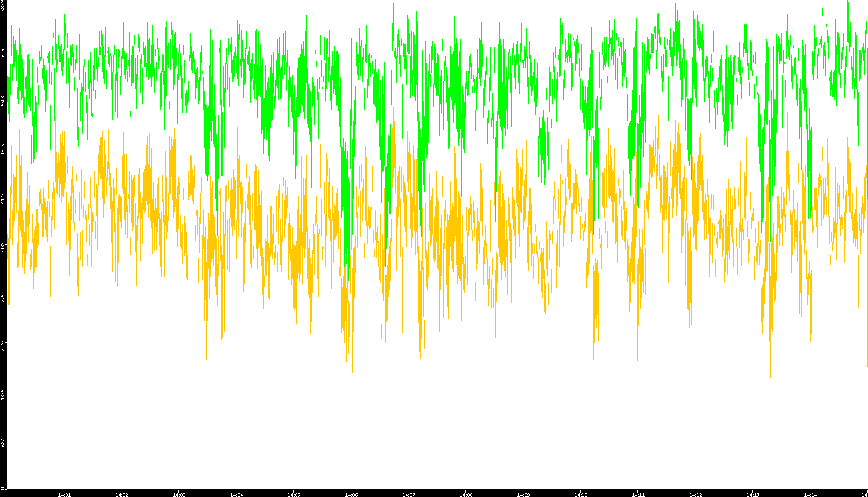Click the 1375 vertical axis value
Image resolution: width=868 pixels, height=497 pixels.
[x=3, y=395]
